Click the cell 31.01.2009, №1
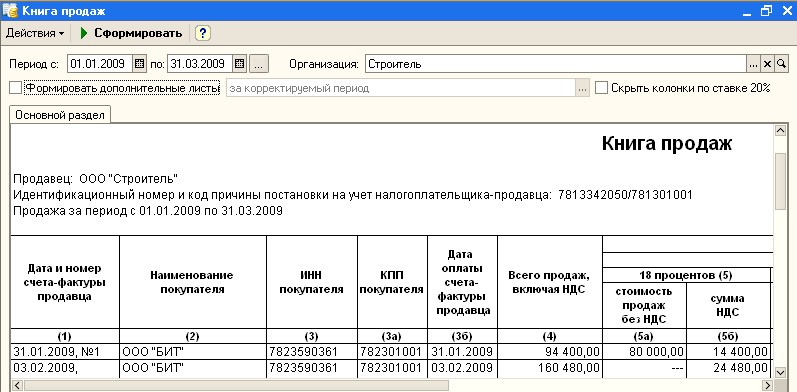The height and width of the screenshot is (392, 797). (65, 351)
